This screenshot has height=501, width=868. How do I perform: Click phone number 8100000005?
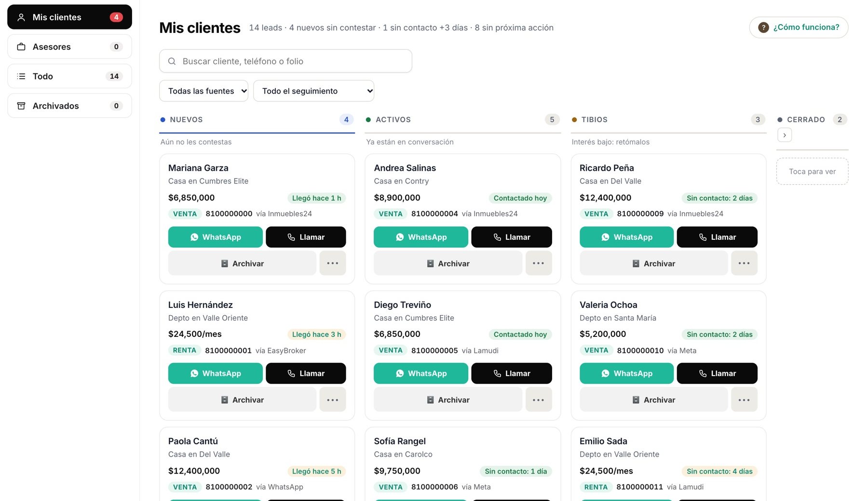(434, 350)
